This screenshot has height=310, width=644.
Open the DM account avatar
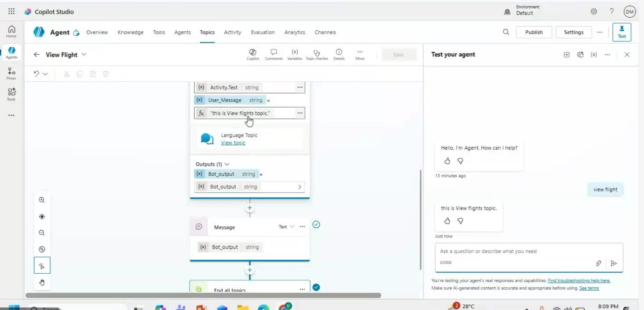(x=630, y=12)
